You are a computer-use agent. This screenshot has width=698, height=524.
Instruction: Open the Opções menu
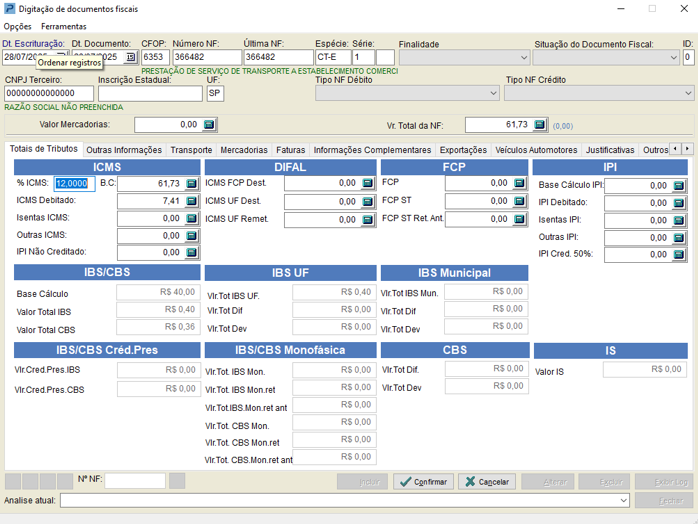tap(18, 26)
